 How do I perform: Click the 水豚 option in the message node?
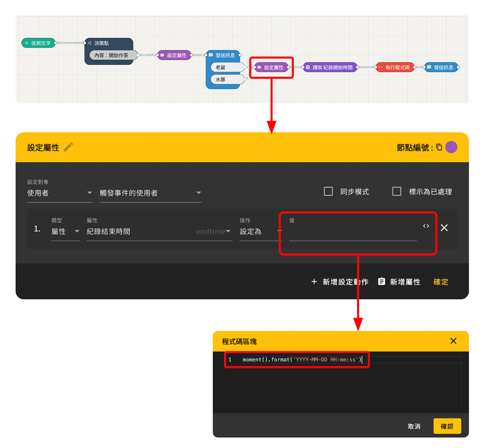[228, 80]
